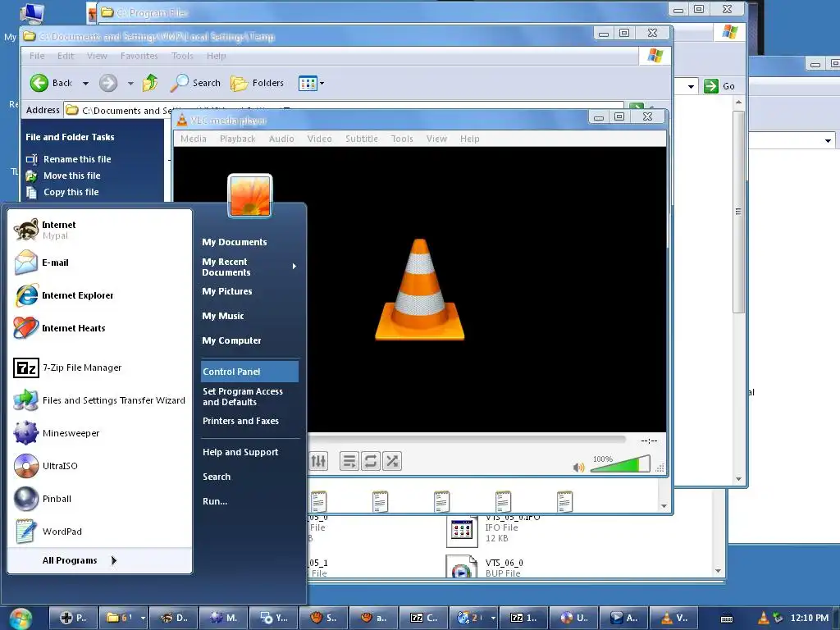
Task: Toggle VLC loop mode button
Action: (x=370, y=461)
